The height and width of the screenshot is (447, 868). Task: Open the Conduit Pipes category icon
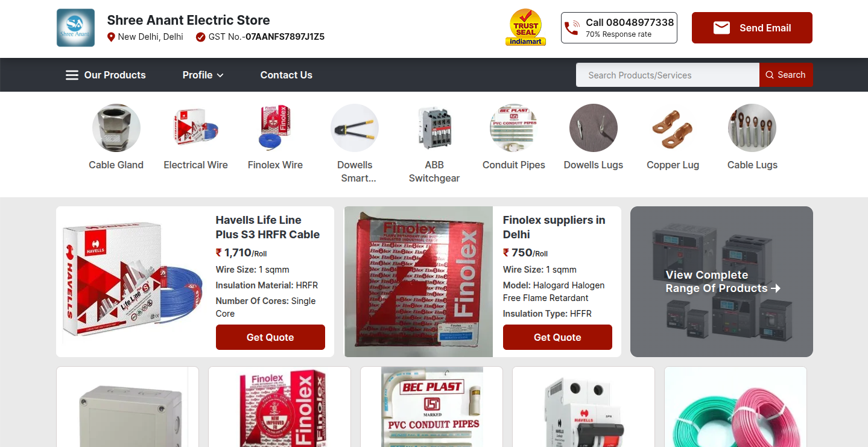(514, 128)
